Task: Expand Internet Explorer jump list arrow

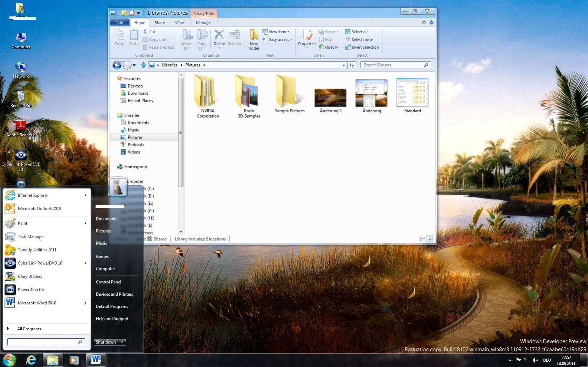Action: 85,195
